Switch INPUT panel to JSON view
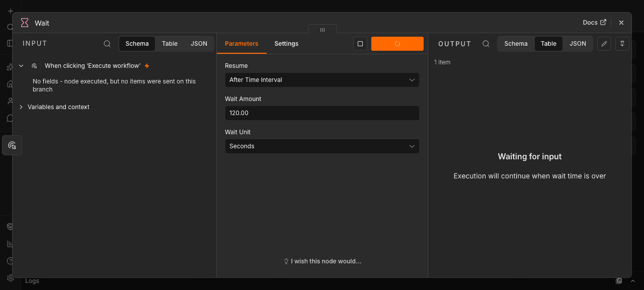644x290 pixels. click(199, 44)
